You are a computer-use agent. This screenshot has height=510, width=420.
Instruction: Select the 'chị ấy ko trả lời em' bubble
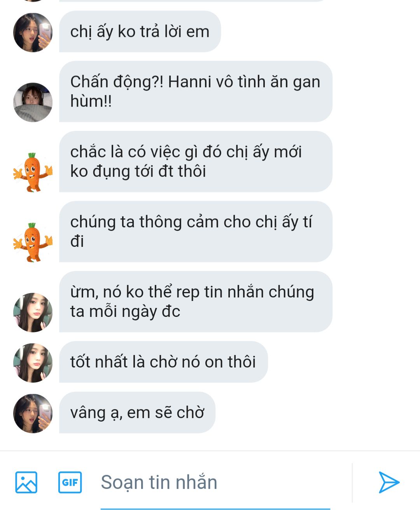[140, 32]
